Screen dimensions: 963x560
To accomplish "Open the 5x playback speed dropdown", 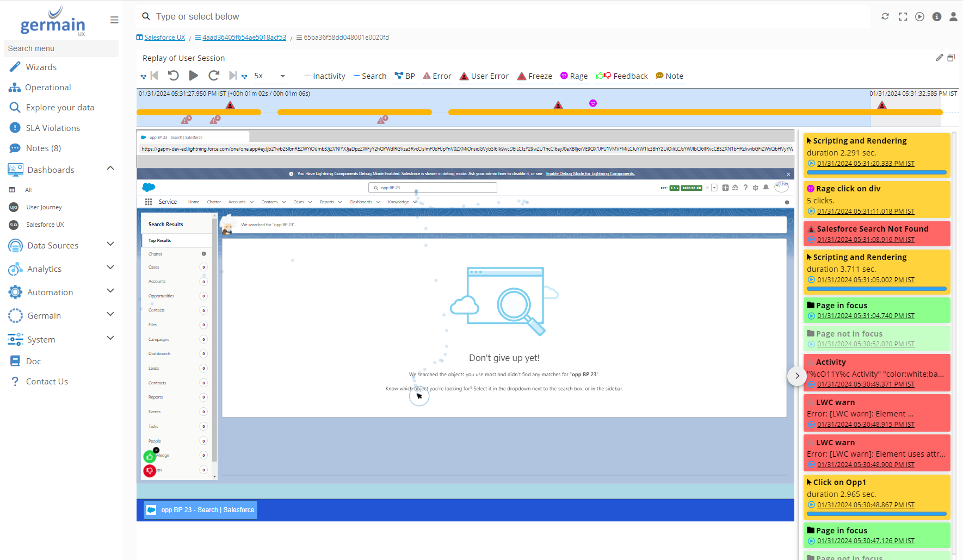I will coord(270,76).
